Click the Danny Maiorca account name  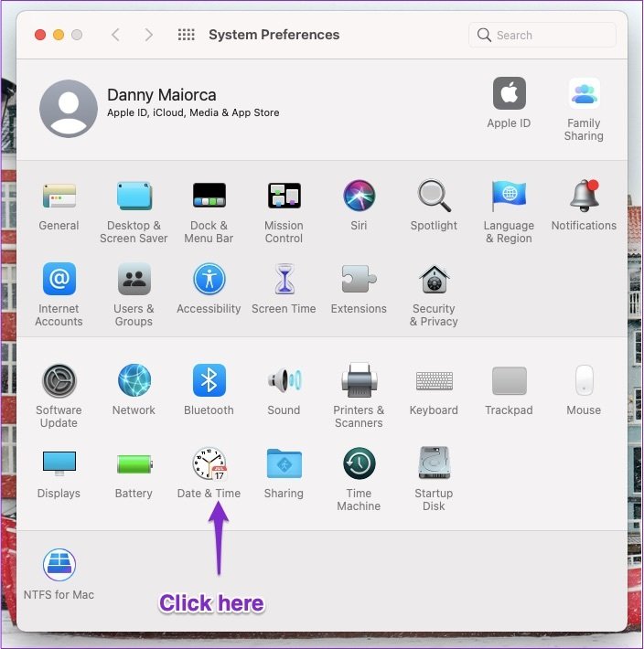click(162, 95)
